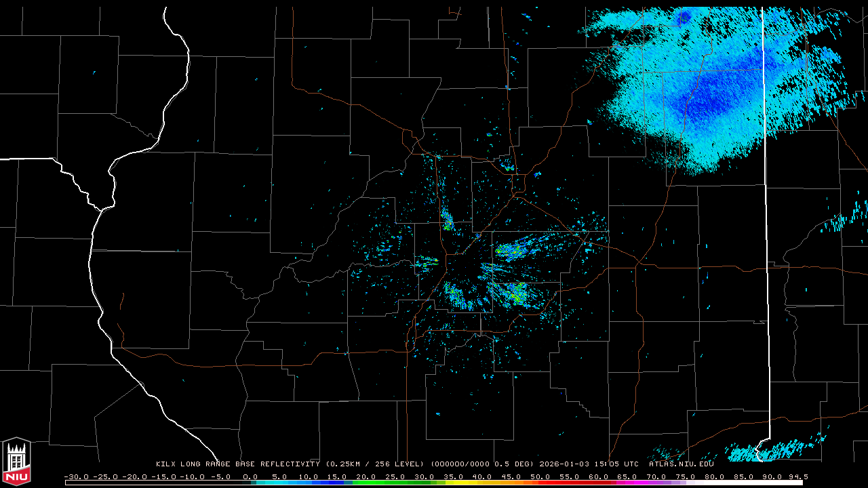Click the green echo cluster southeast of radar center
Image resolution: width=868 pixels, height=488 pixels.
point(517,293)
